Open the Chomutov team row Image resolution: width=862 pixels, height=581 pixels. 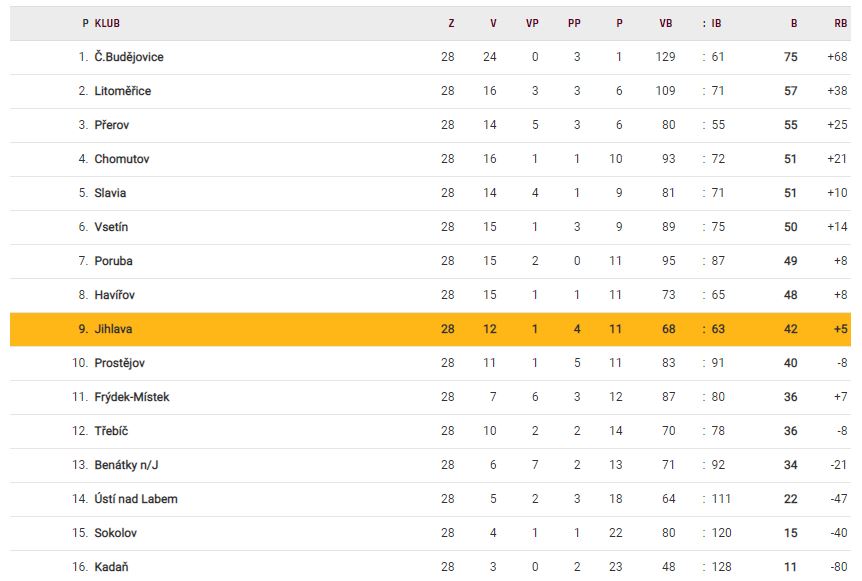point(122,159)
